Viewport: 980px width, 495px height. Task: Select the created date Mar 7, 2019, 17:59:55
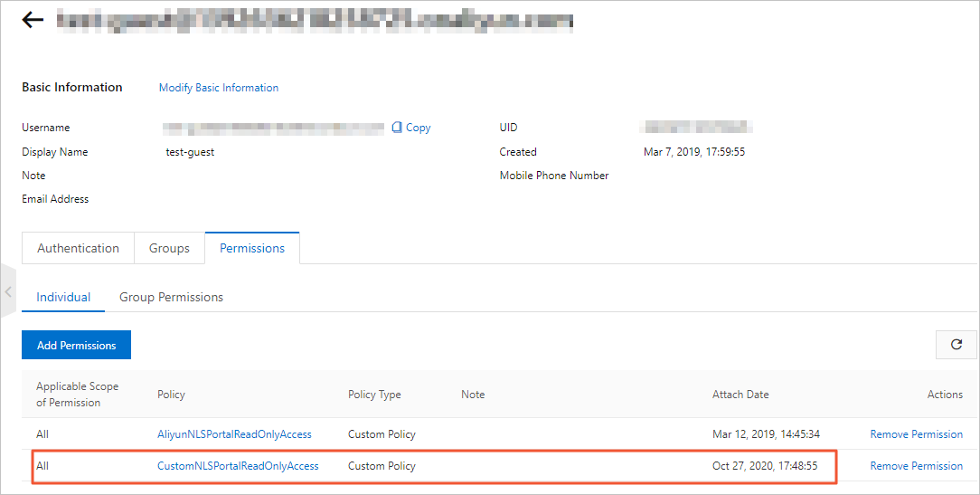[x=694, y=151]
